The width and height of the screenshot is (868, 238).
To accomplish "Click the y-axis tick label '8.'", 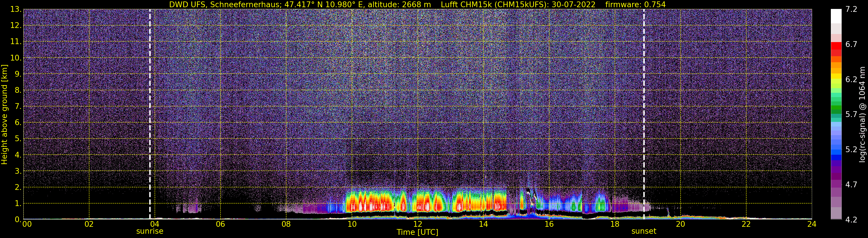I will [18, 90].
